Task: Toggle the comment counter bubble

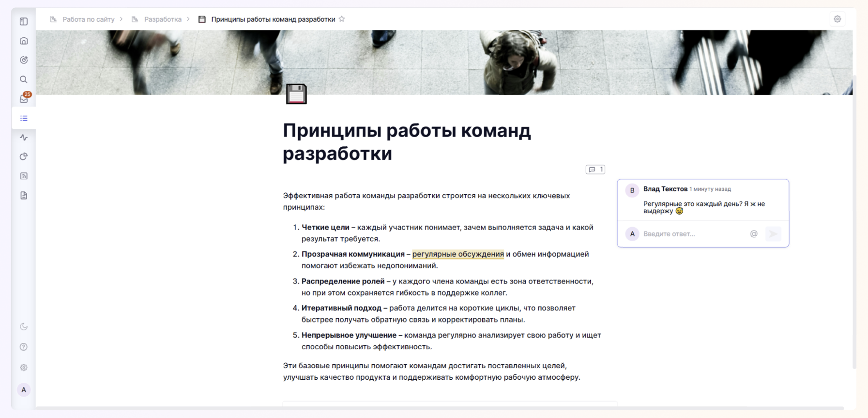Action: pyautogui.click(x=595, y=170)
